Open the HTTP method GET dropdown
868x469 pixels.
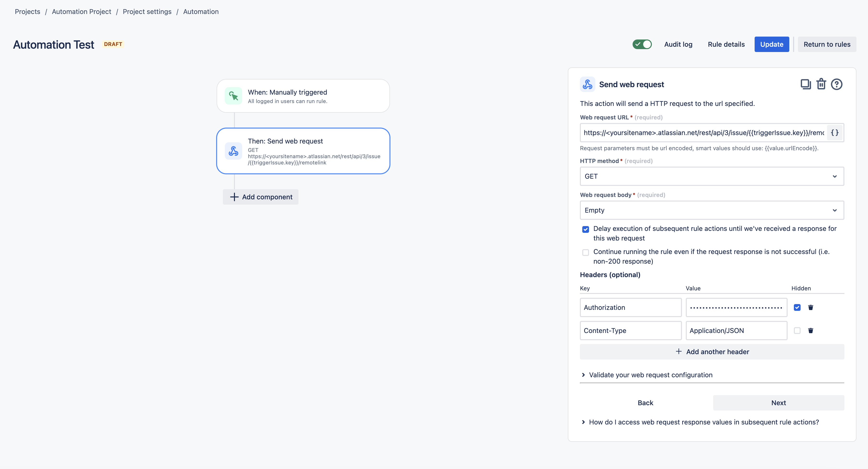(712, 176)
